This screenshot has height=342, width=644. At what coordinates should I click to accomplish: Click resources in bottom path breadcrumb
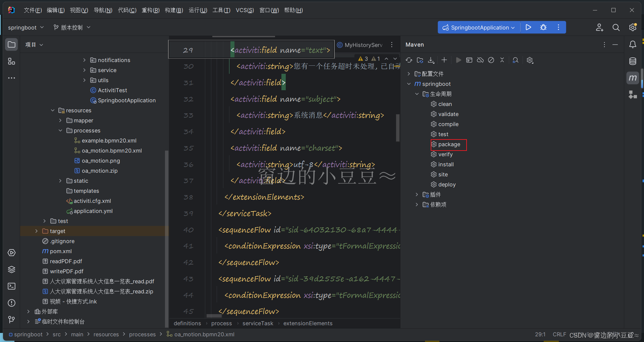pyautogui.click(x=106, y=334)
